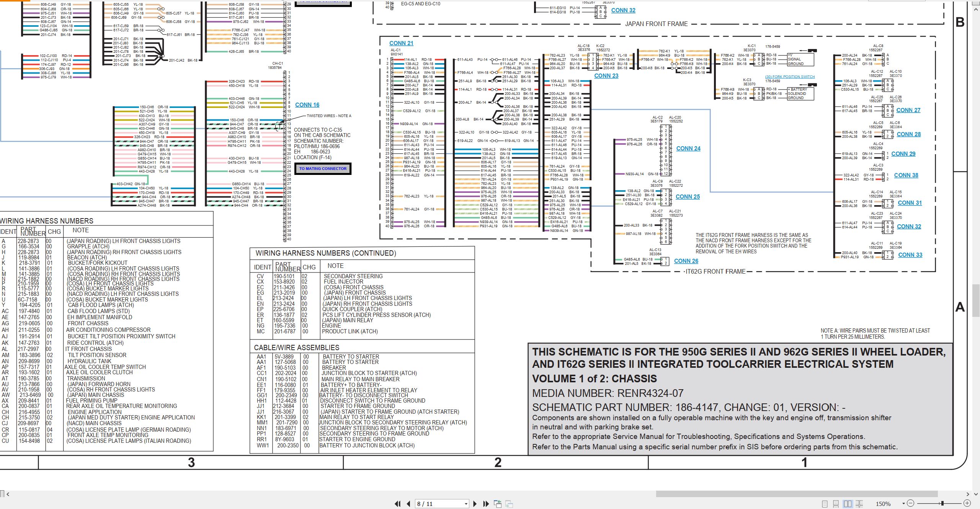The image size is (980, 509).
Task: Click the SCHEMATIC PART NUMBER: 186-4147 line
Action: [689, 407]
